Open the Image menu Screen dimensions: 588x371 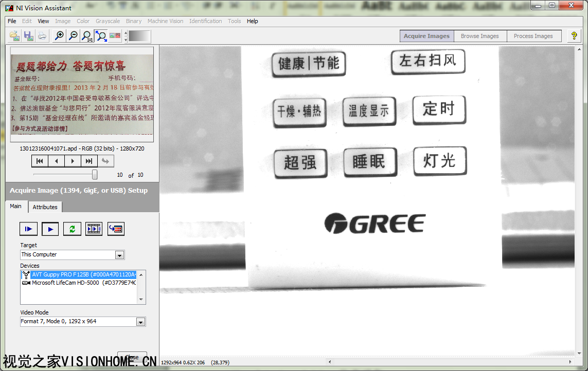63,21
